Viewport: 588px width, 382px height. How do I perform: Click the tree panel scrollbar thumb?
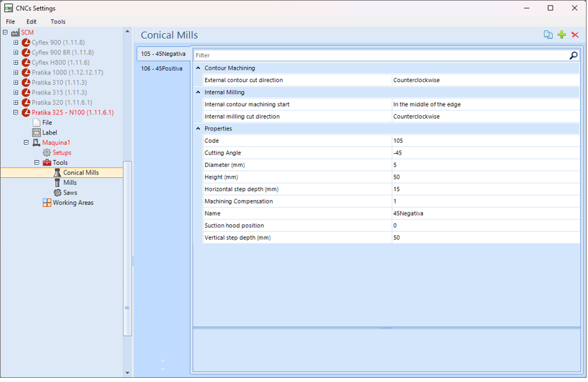pyautogui.click(x=128, y=249)
